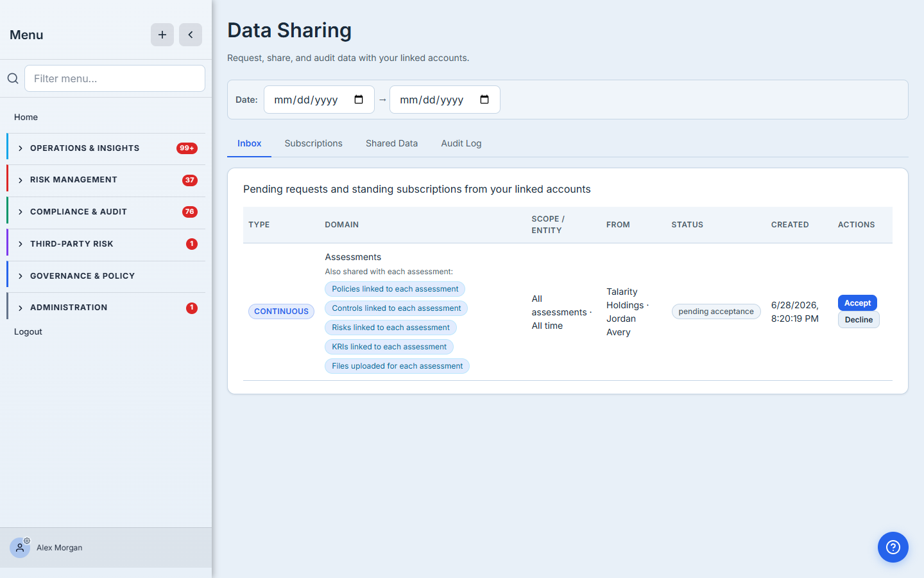The width and height of the screenshot is (924, 578).
Task: Click the Filter menu input field
Action: (115, 78)
